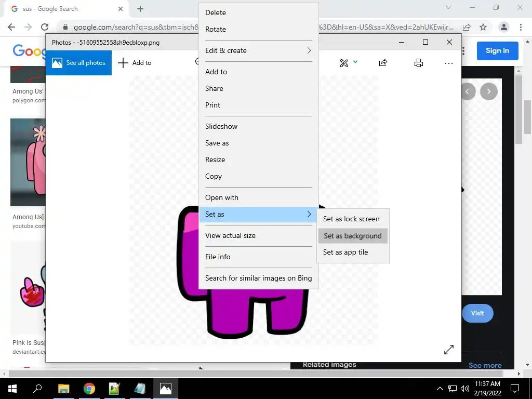Viewport: 532px width, 399px height.
Task: Select Delete in the context menu
Action: click(x=259, y=12)
